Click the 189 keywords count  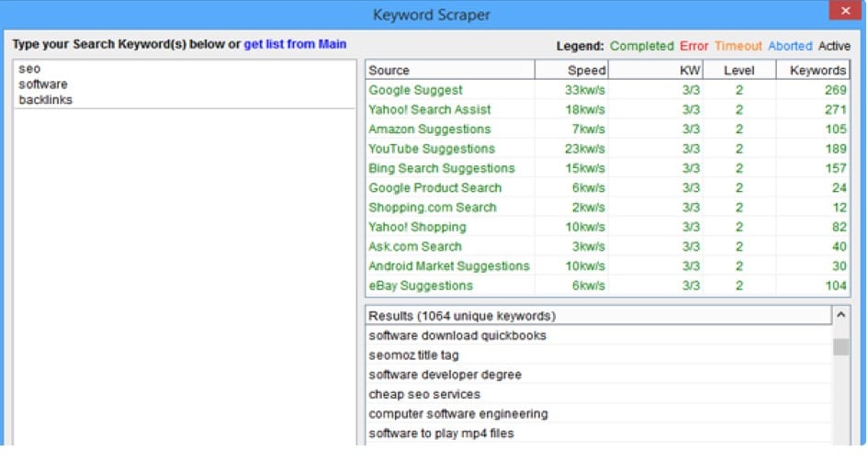point(835,149)
